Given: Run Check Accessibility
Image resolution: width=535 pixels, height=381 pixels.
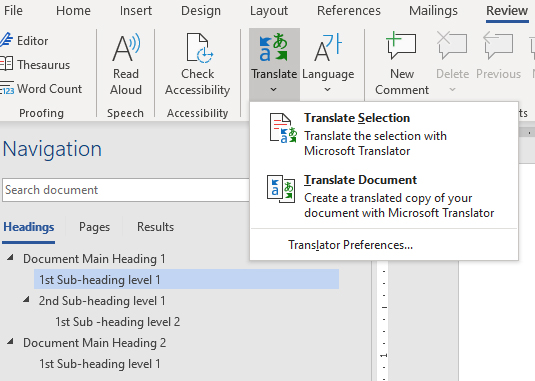Looking at the screenshot, I should 198,64.
